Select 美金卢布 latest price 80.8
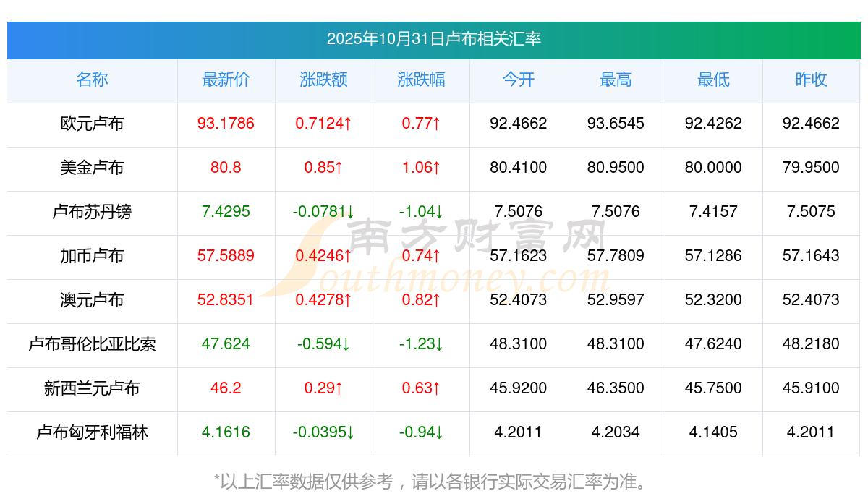 coord(226,168)
